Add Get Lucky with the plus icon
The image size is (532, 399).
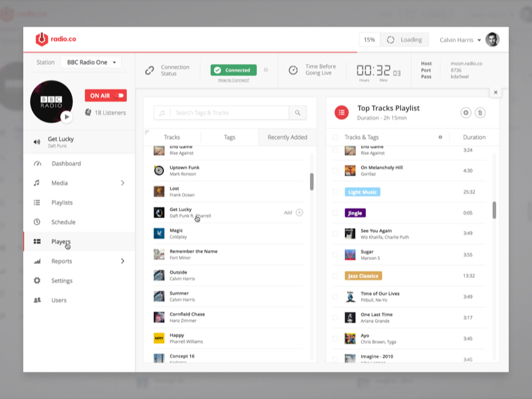(299, 212)
